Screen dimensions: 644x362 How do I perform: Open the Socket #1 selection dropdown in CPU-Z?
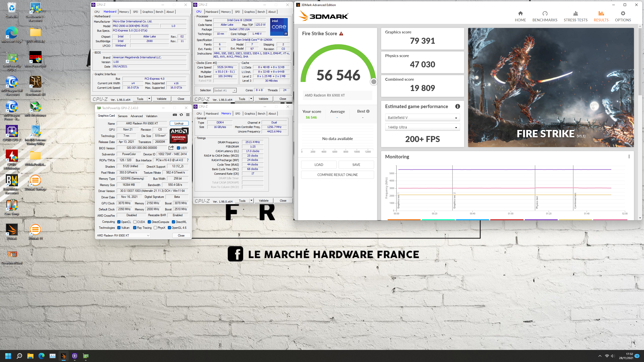[x=225, y=90]
